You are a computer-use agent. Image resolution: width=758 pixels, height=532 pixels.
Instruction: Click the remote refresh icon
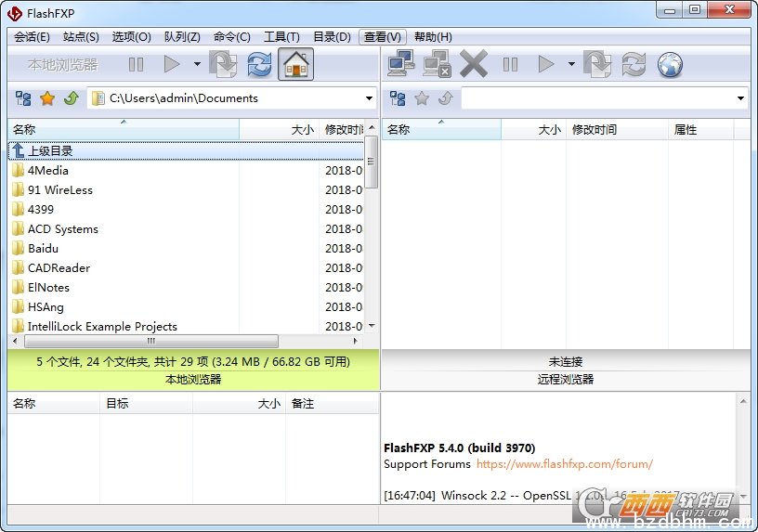pos(634,64)
